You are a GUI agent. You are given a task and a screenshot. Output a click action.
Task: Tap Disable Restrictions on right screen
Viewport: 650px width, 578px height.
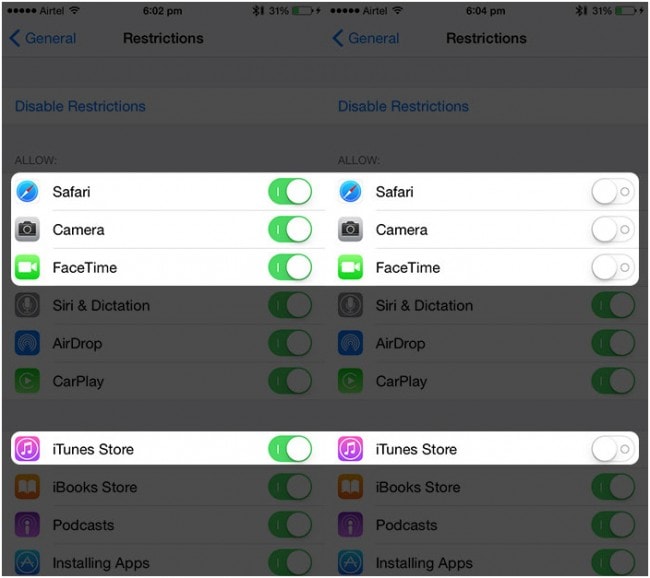point(403,106)
